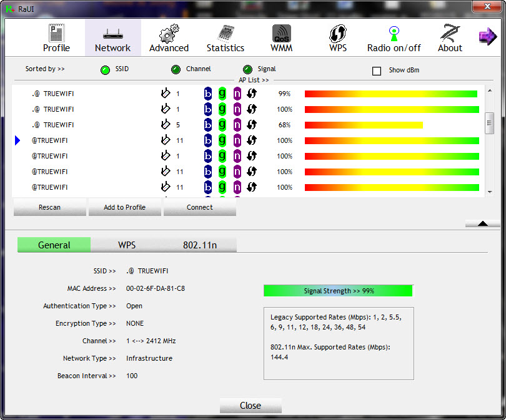Open the About section
This screenshot has height=420, width=506.
coord(450,38)
